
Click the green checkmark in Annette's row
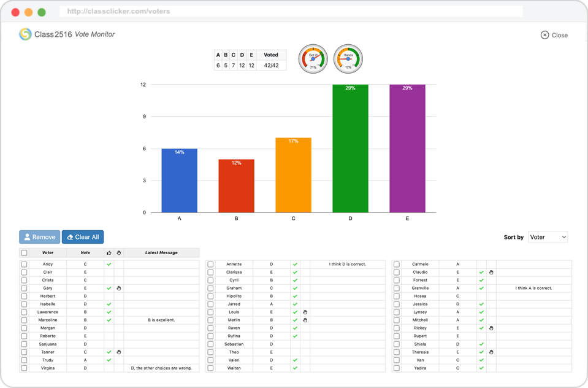(295, 265)
